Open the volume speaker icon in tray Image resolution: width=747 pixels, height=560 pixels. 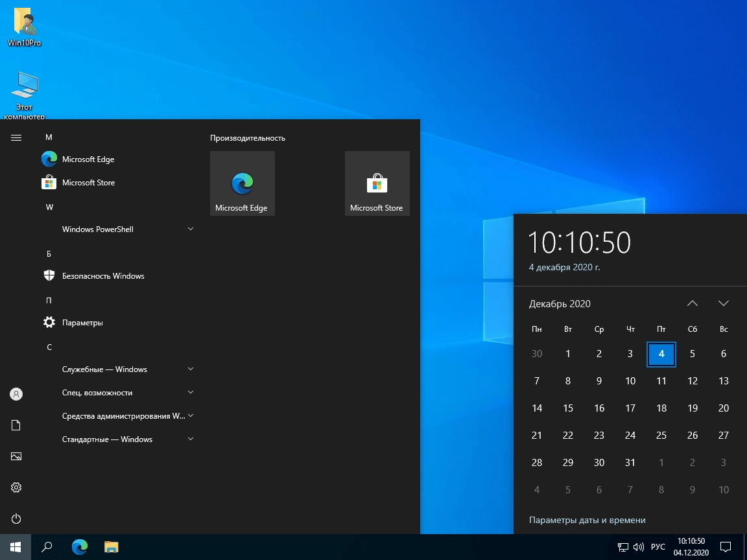638,547
